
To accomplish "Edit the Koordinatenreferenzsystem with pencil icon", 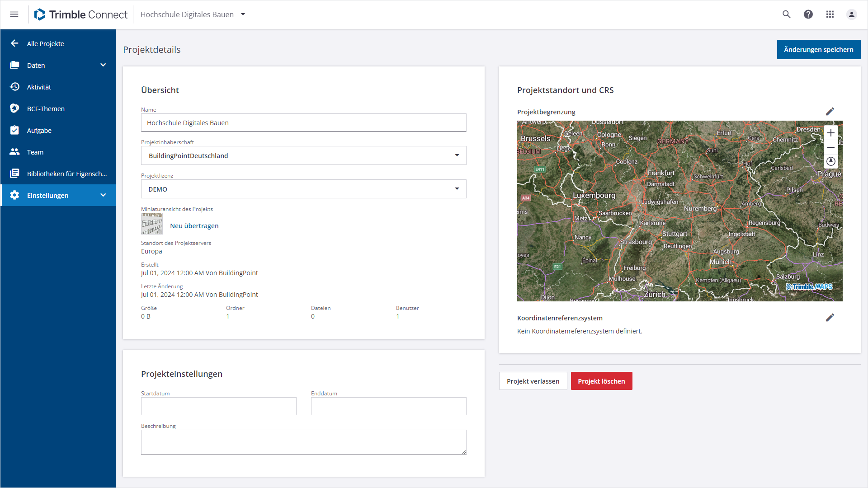I will click(x=830, y=318).
